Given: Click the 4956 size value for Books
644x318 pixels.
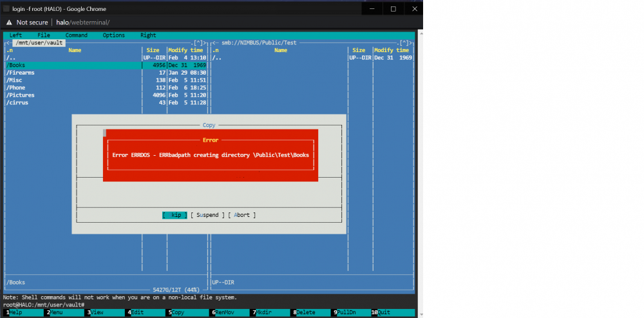Looking at the screenshot, I should pyautogui.click(x=158, y=65).
